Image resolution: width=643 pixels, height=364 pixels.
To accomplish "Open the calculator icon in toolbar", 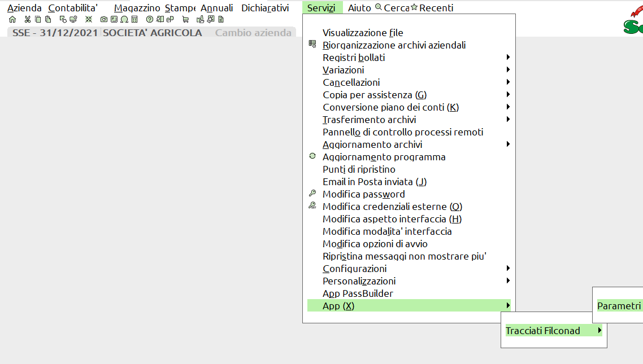I will 133,19.
